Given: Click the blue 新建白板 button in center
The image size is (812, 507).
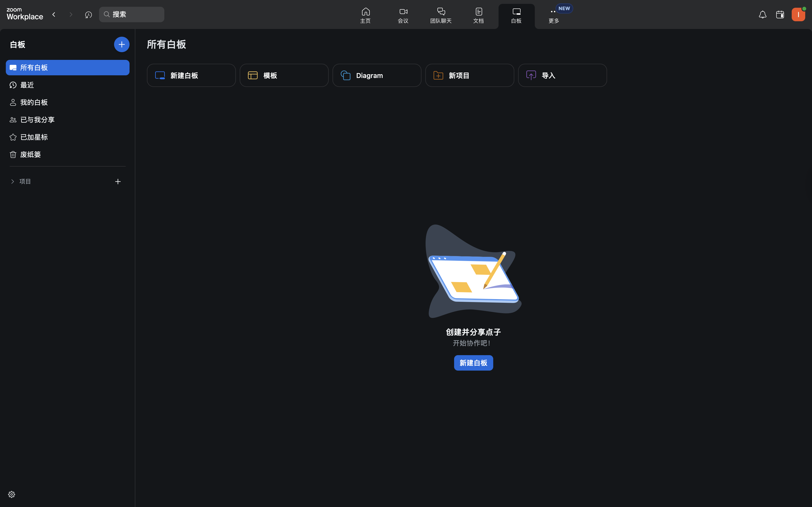Looking at the screenshot, I should pyautogui.click(x=473, y=363).
